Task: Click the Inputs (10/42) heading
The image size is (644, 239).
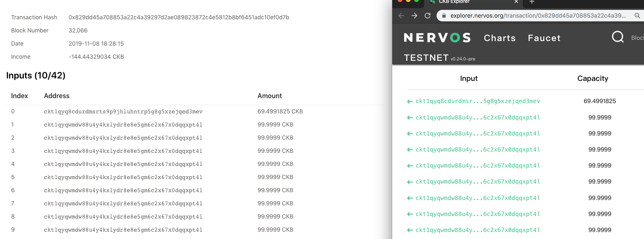Action: pyautogui.click(x=36, y=76)
